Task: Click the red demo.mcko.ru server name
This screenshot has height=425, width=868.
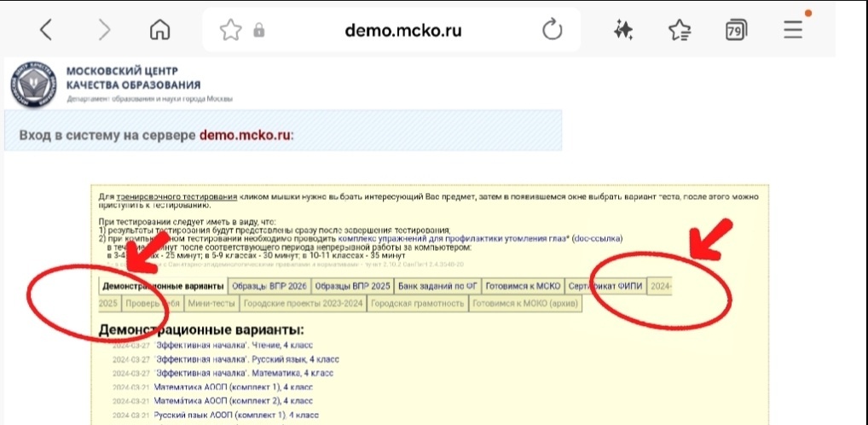Action: 245,135
